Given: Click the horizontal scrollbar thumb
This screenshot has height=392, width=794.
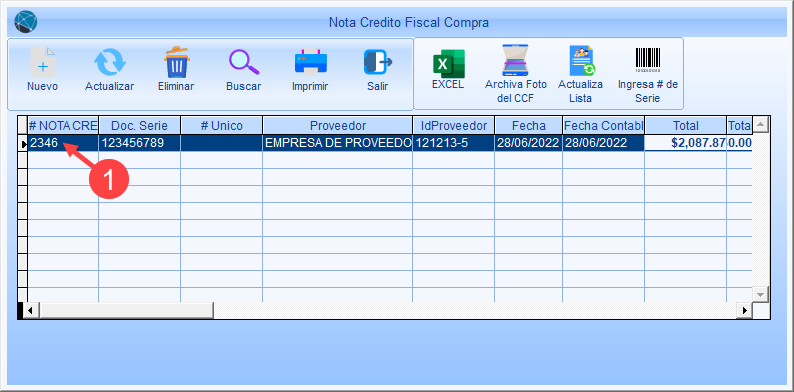Looking at the screenshot, I should [x=126, y=310].
